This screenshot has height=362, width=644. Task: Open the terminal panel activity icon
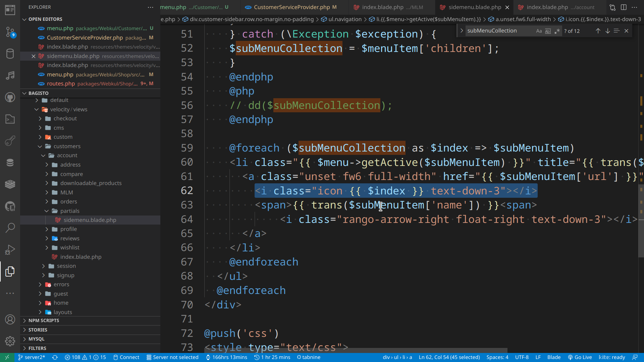tap(10, 119)
